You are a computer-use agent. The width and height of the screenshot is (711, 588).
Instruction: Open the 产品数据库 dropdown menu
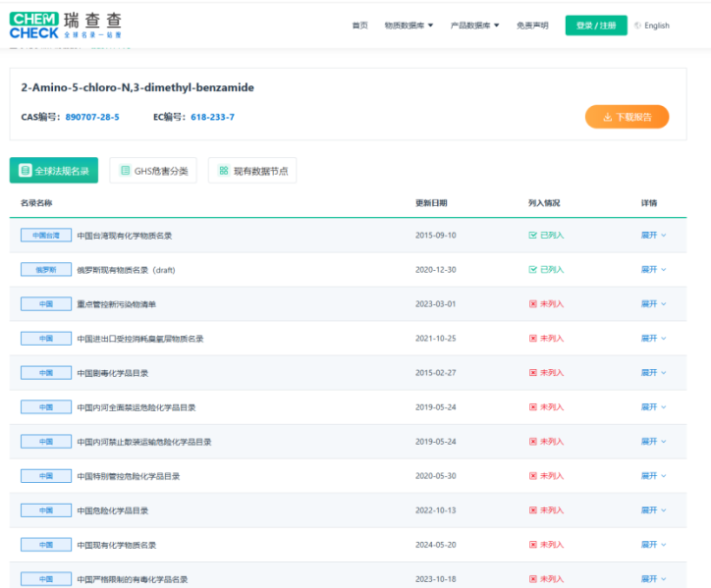[474, 26]
